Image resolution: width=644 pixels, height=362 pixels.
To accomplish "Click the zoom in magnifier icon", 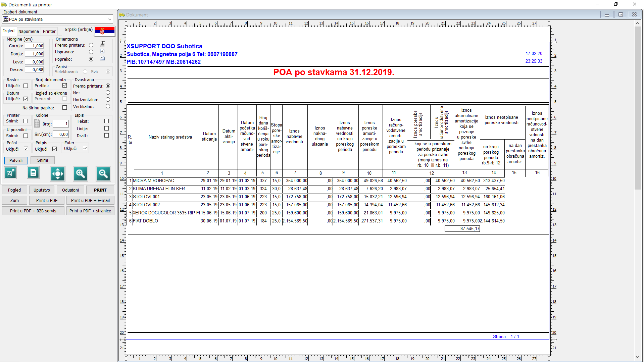I will (81, 173).
